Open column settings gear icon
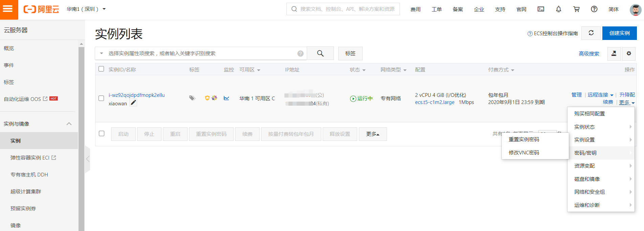 pyautogui.click(x=629, y=54)
